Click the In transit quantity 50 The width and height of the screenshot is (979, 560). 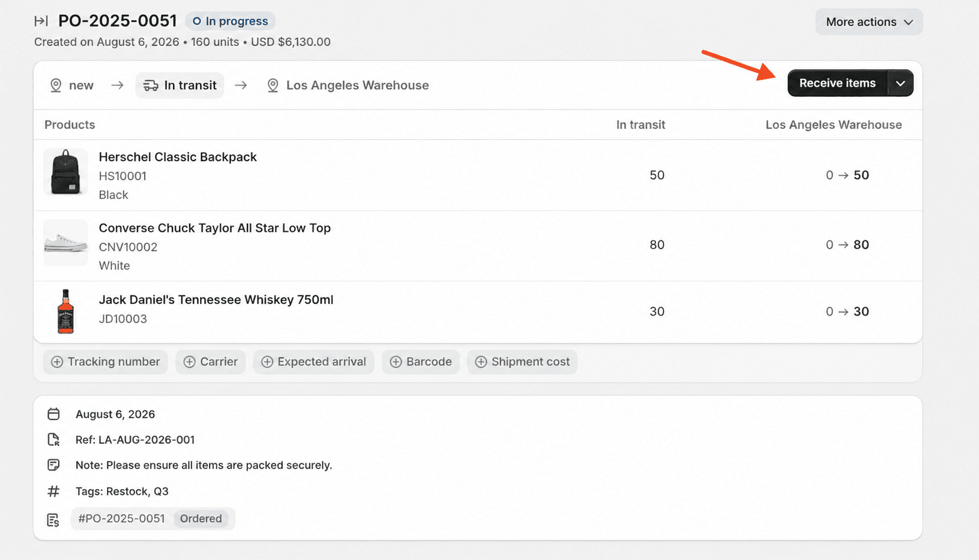point(657,175)
